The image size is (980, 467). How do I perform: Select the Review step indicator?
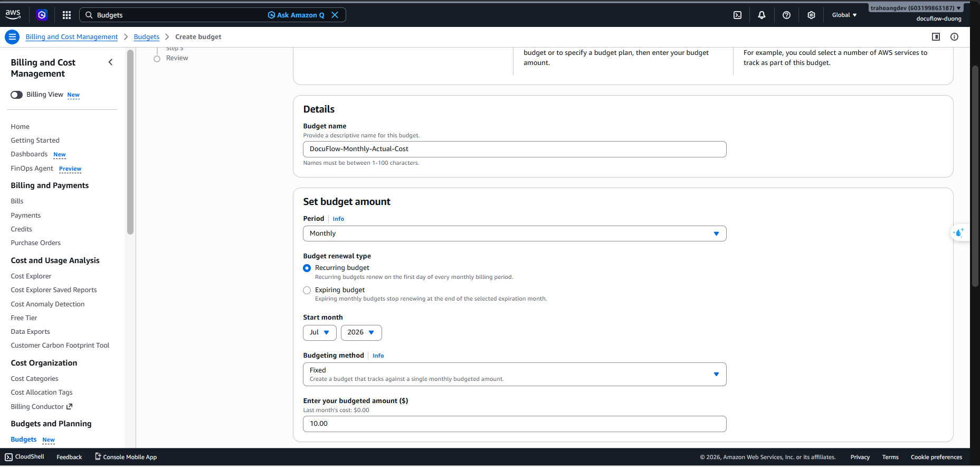[x=157, y=59]
